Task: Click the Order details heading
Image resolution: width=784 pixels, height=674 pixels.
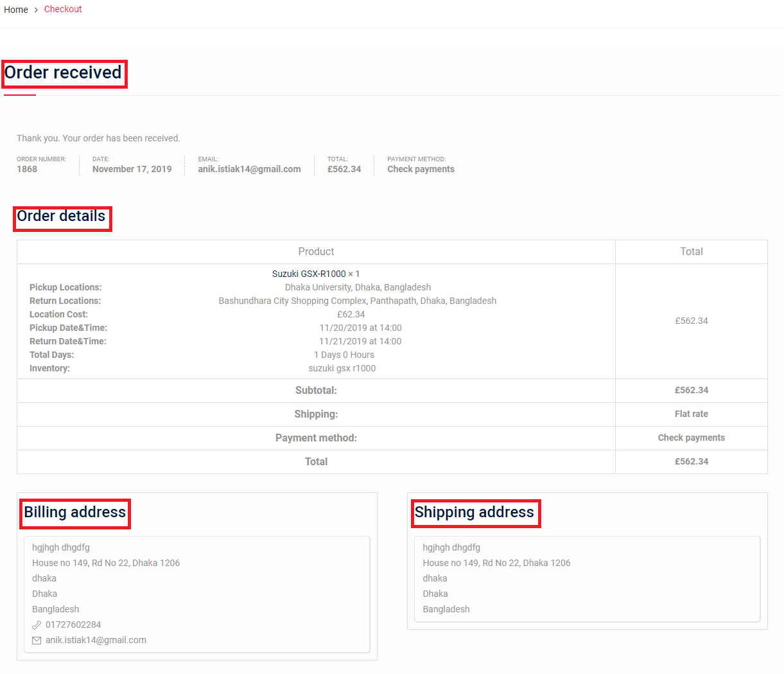Action: click(61, 217)
